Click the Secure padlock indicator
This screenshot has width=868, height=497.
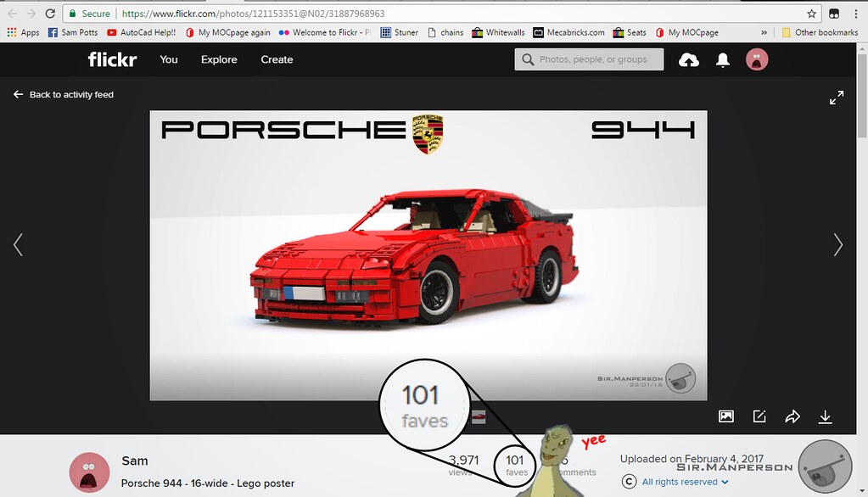coord(89,14)
